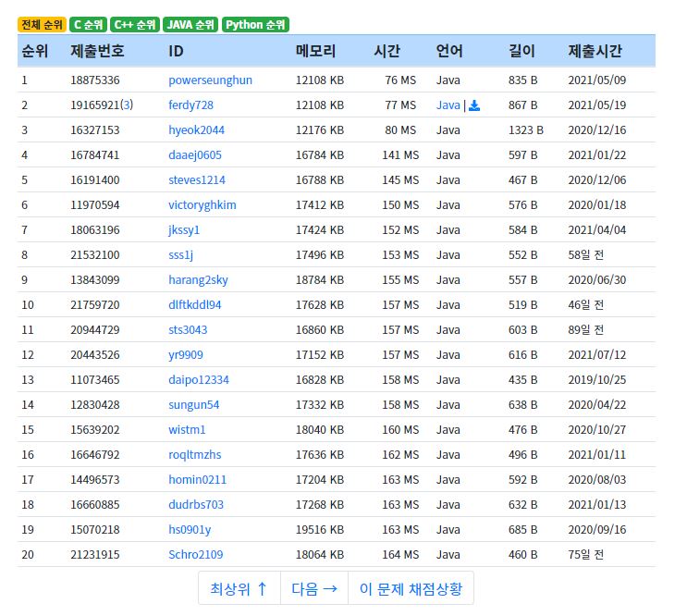Select submission number 16327153

coord(95,130)
